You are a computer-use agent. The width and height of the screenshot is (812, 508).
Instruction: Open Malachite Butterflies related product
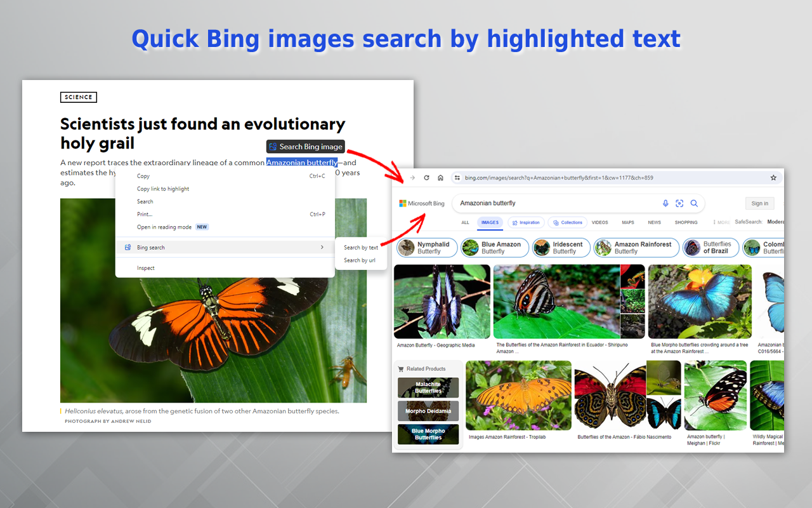point(428,388)
